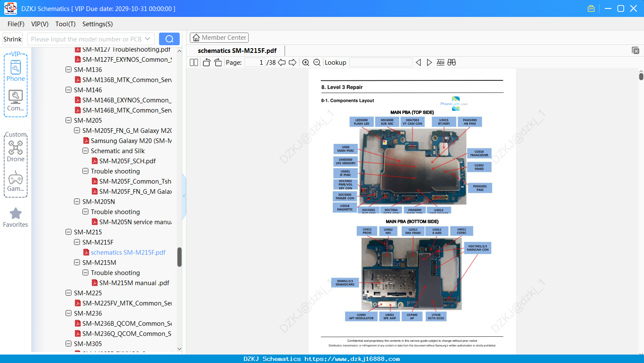
Task: Click the binoculars search icon
Action: 452,63
